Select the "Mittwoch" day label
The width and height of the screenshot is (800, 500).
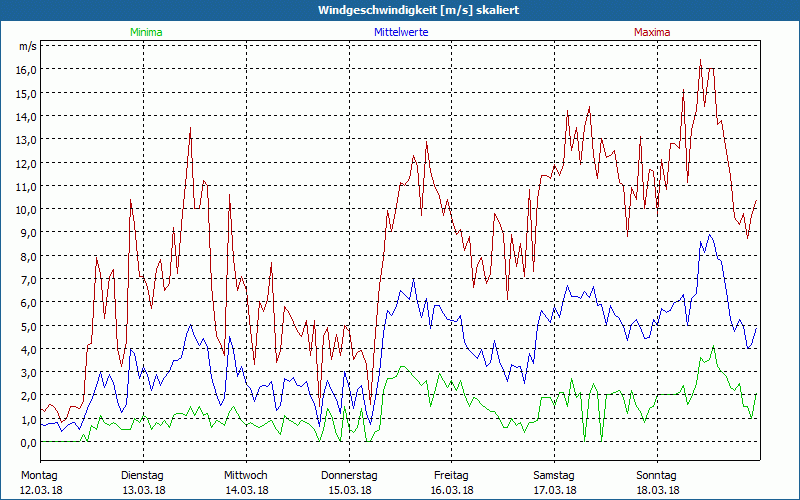(245, 475)
